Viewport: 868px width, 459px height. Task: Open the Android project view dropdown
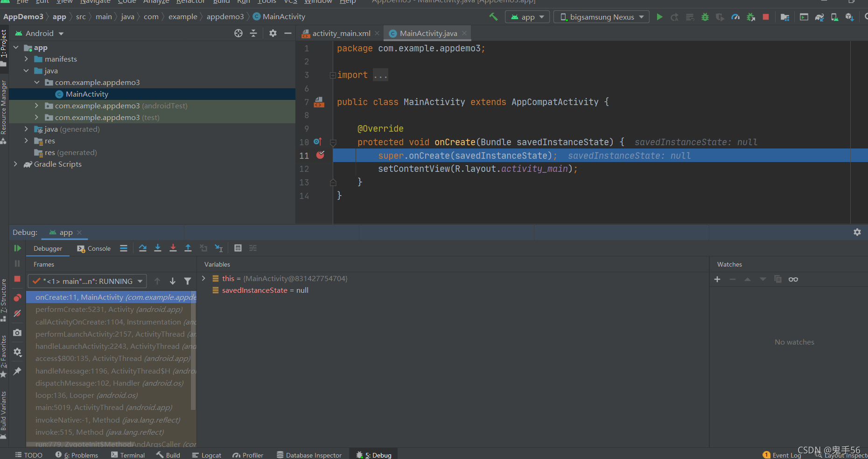[x=40, y=33]
